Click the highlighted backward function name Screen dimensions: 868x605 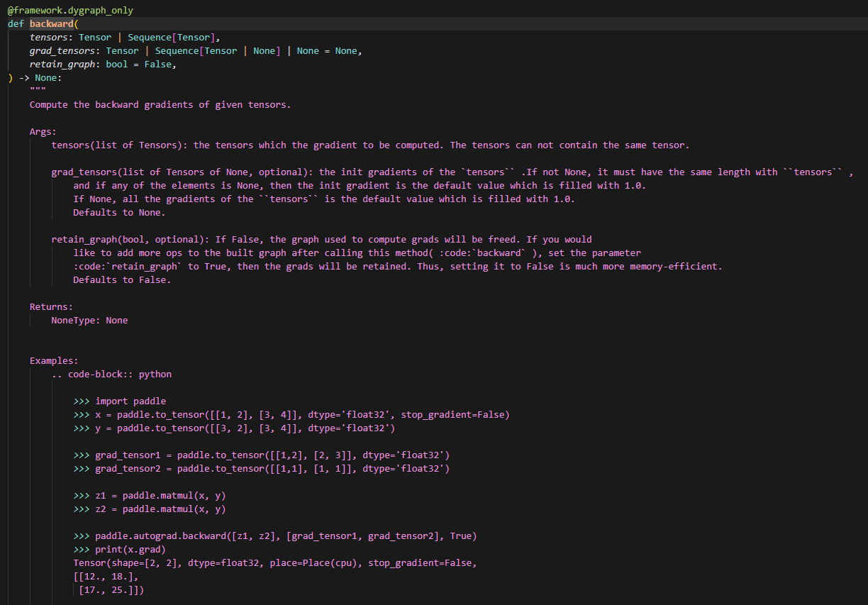(51, 24)
